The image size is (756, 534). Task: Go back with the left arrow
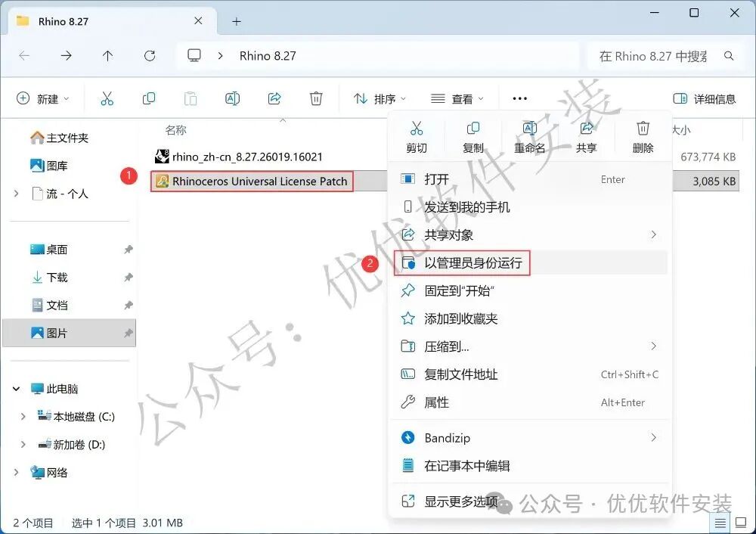click(24, 56)
